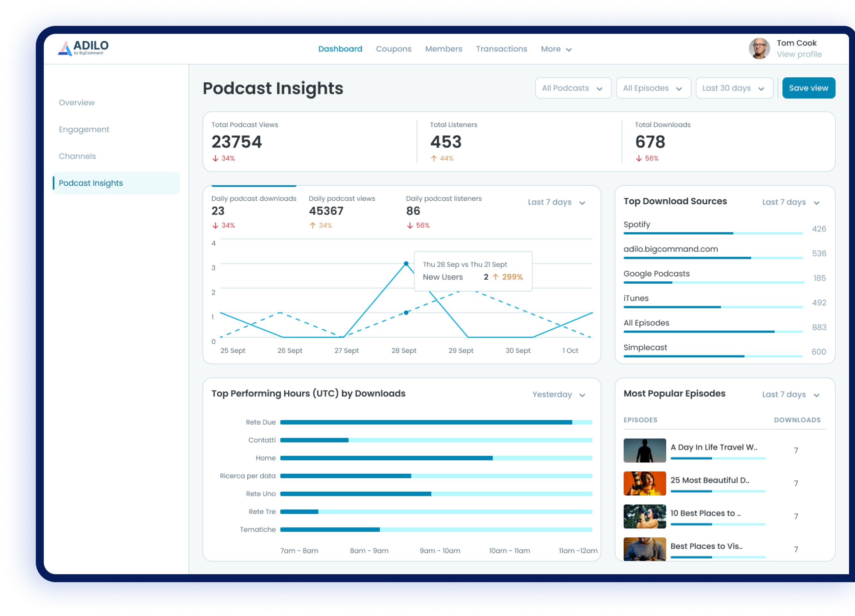Click Total Downloads down arrow 56% indicator
The image size is (855, 616).
647,158
